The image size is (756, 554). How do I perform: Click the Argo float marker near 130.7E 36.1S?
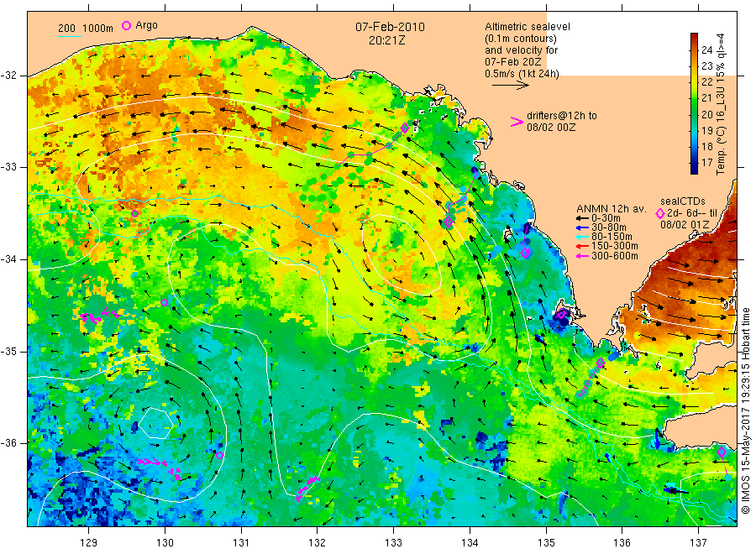(x=219, y=455)
